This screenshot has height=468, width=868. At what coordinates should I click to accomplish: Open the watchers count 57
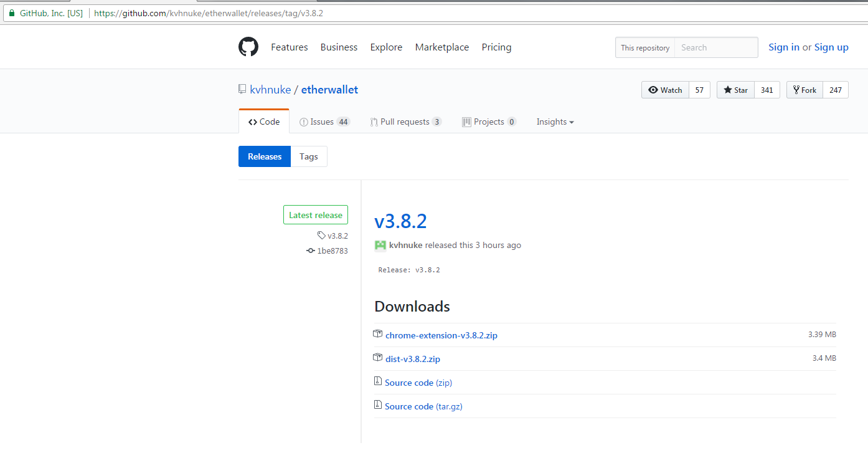point(699,90)
